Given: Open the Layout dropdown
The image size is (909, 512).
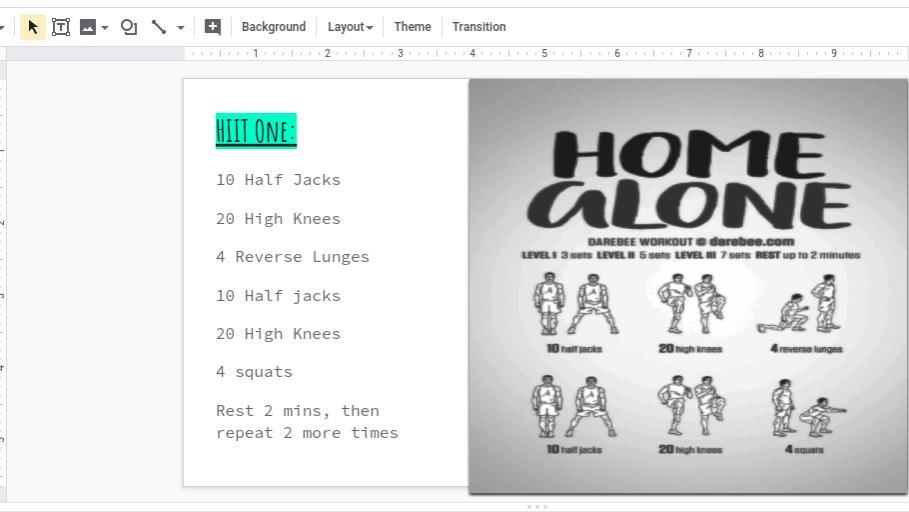Looking at the screenshot, I should [350, 27].
